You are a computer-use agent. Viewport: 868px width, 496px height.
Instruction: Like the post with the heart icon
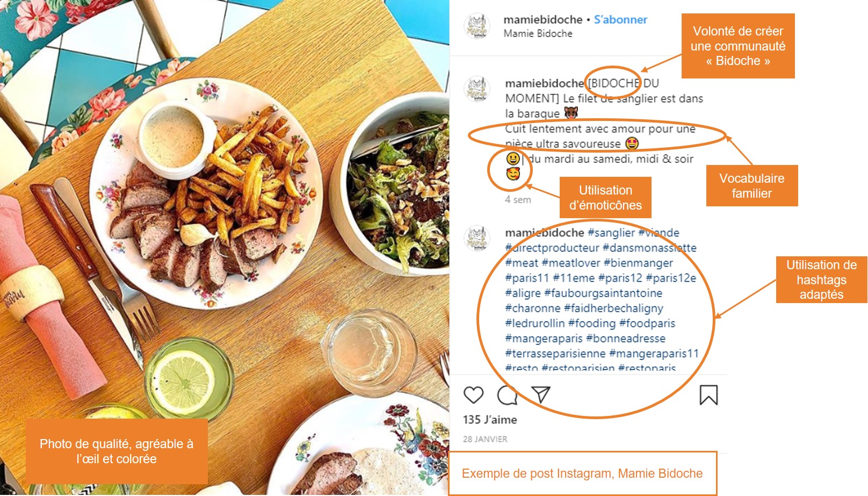click(x=473, y=395)
